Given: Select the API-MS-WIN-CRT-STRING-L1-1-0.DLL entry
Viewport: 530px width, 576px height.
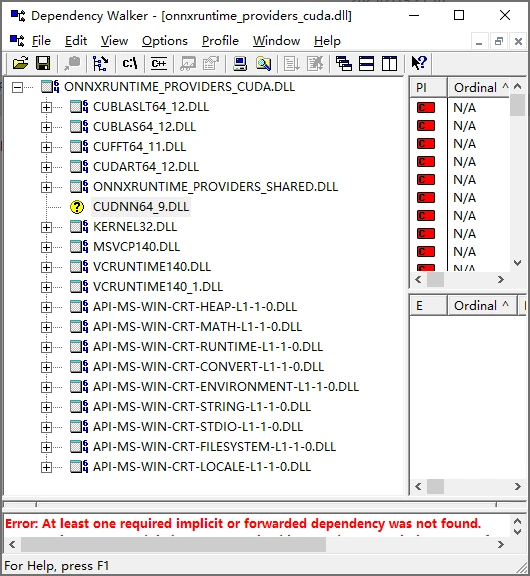Looking at the screenshot, I should 202,407.
